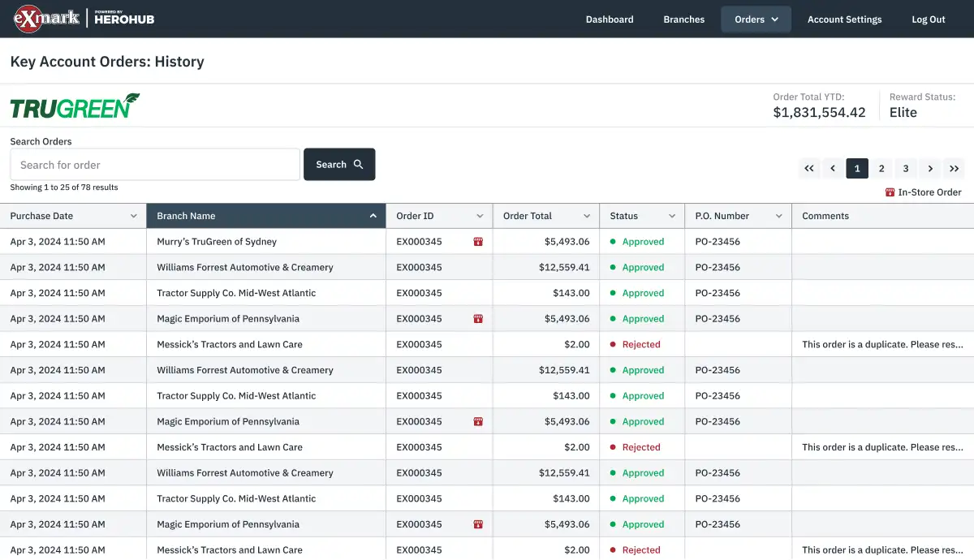974x560 pixels.
Task: Toggle Branch Name column sort arrow
Action: pos(373,216)
